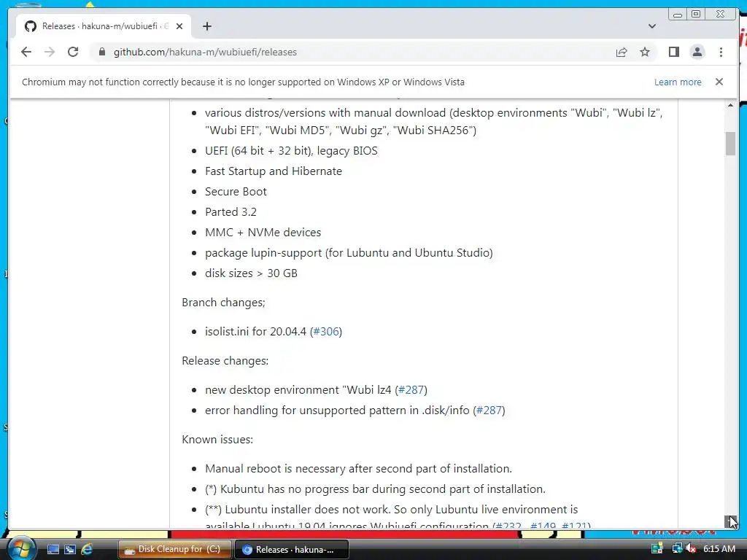Click 'Fast Startup and Hibernate' text

click(274, 171)
